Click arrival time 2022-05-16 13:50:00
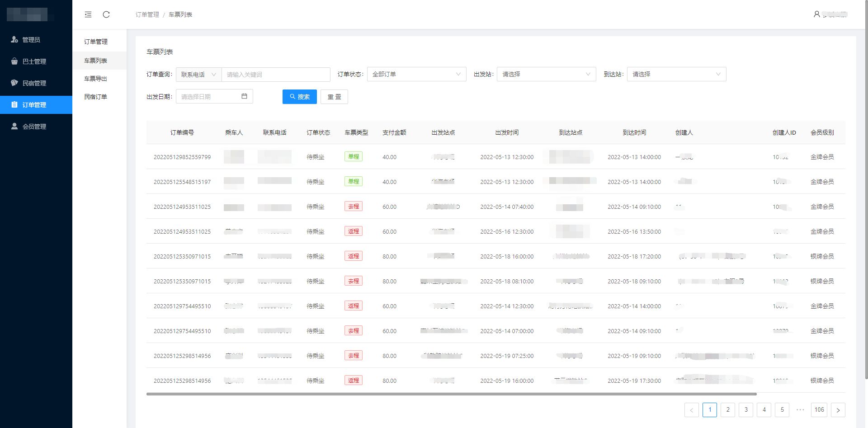868x428 pixels. click(x=634, y=232)
